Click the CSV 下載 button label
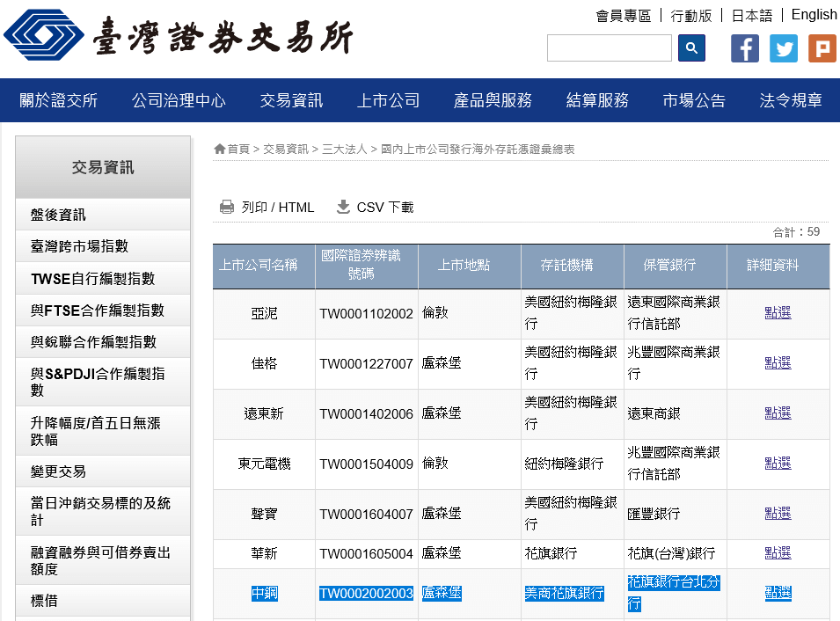 (385, 208)
